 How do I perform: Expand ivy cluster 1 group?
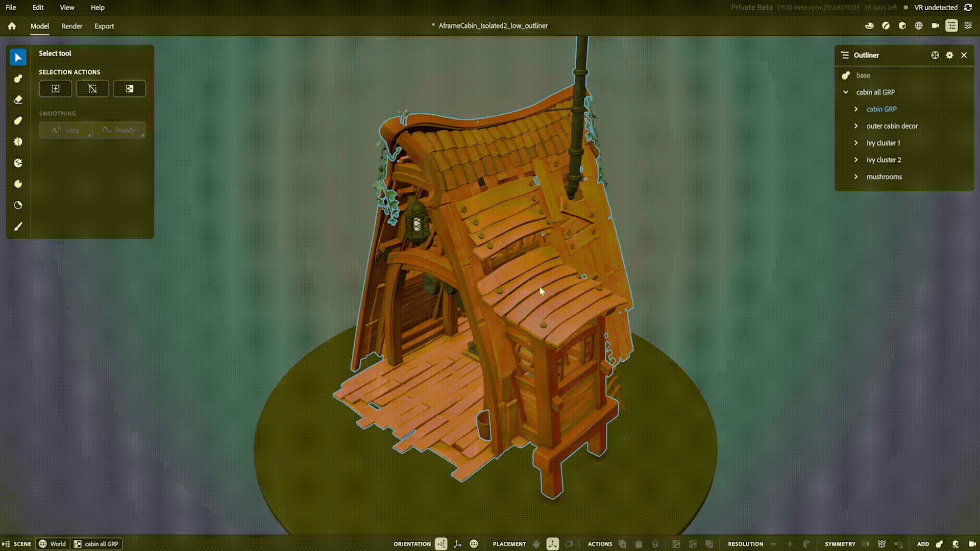[856, 143]
